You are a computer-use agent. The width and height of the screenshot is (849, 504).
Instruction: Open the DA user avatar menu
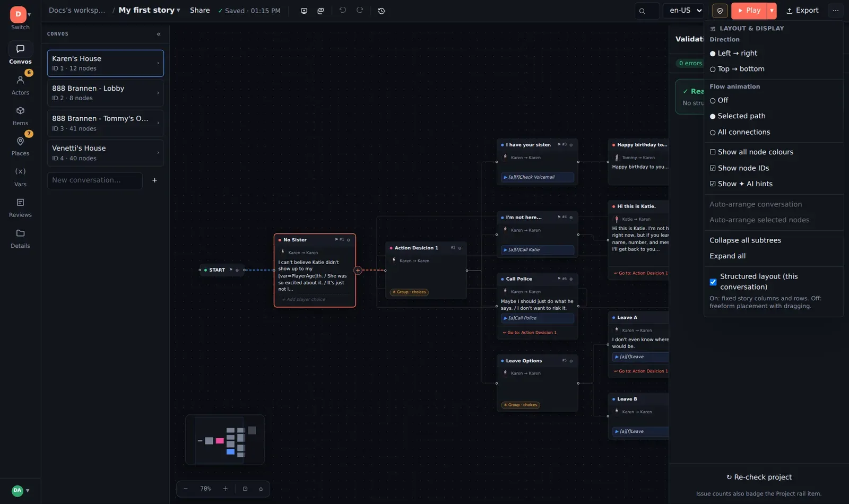pyautogui.click(x=20, y=491)
